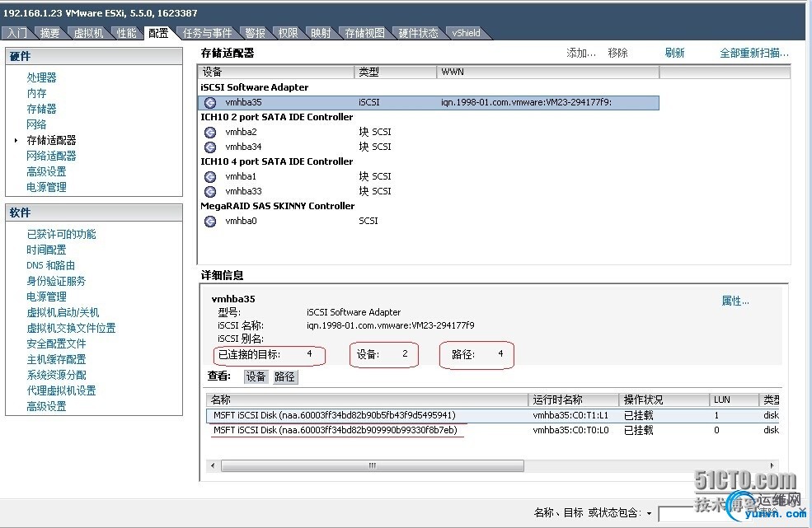Screen dimensions: 812x528
Task: Switch details view to 路径 button
Action: click(284, 376)
